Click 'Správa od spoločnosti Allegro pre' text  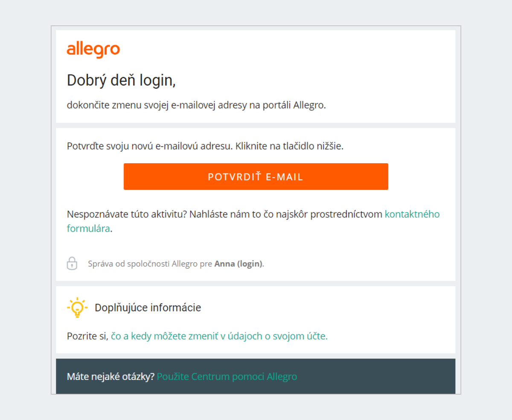(x=150, y=264)
